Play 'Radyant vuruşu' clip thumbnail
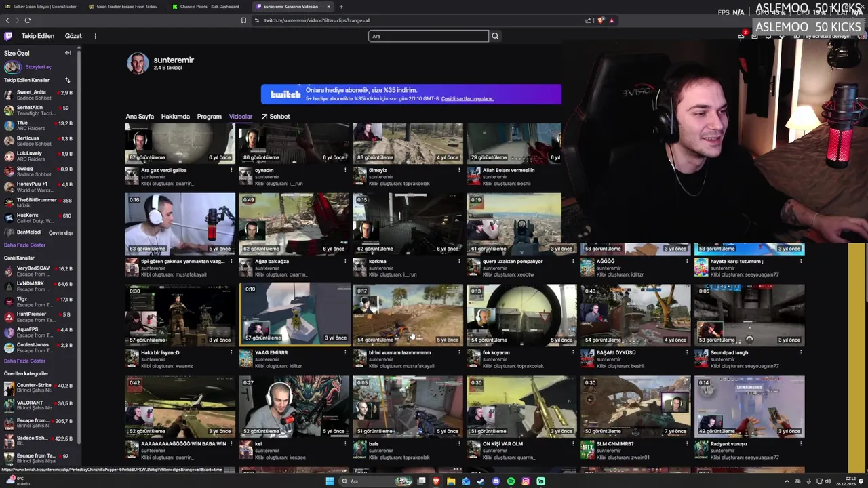Screen dimensions: 868x488 750,407
